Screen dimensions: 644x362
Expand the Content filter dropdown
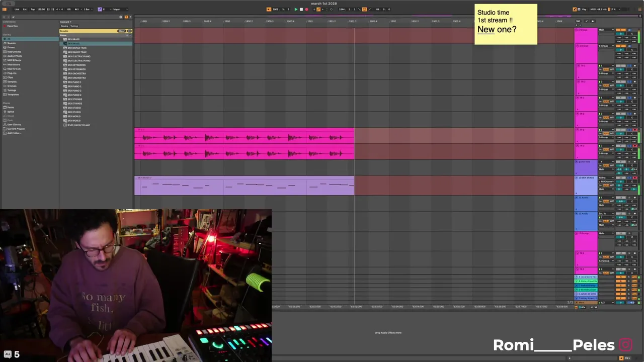click(66, 22)
